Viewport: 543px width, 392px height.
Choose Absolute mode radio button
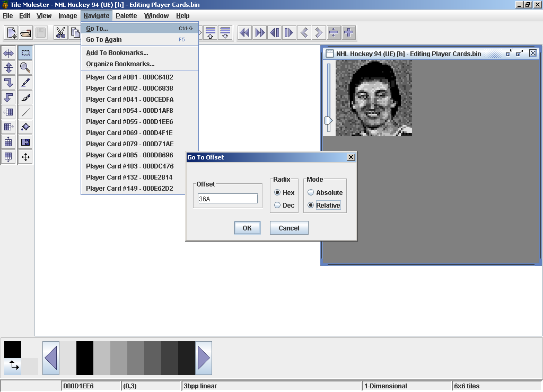311,193
